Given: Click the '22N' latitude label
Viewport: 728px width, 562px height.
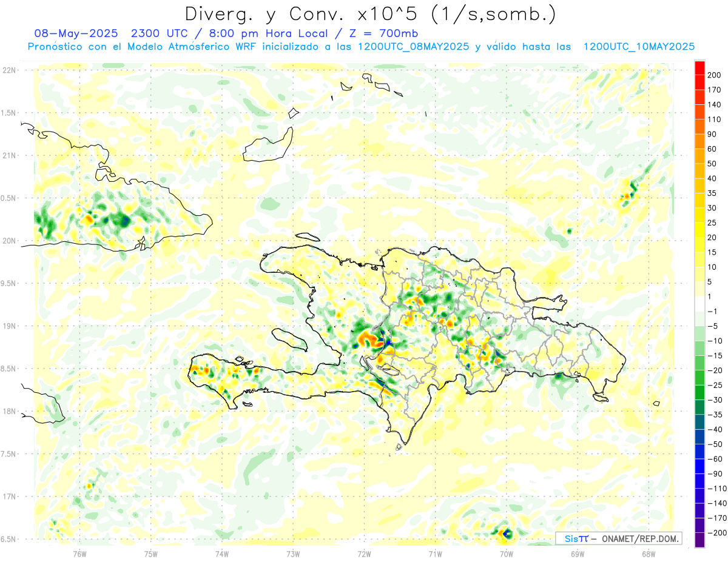Looking at the screenshot, I should click(x=8, y=70).
